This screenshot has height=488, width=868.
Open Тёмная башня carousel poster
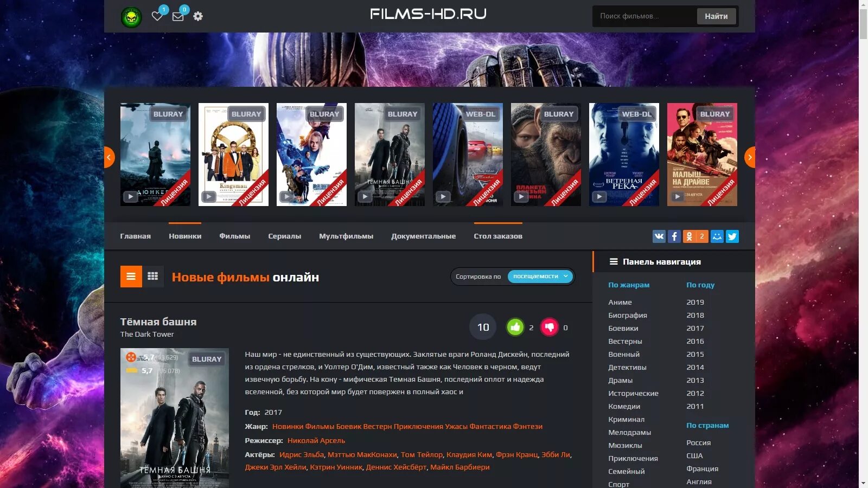click(390, 155)
